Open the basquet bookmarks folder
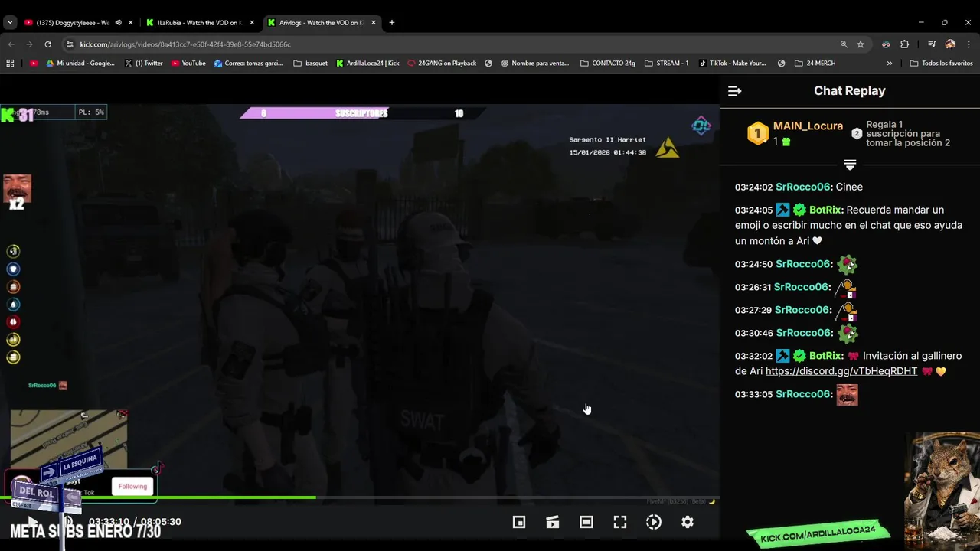 click(x=310, y=64)
